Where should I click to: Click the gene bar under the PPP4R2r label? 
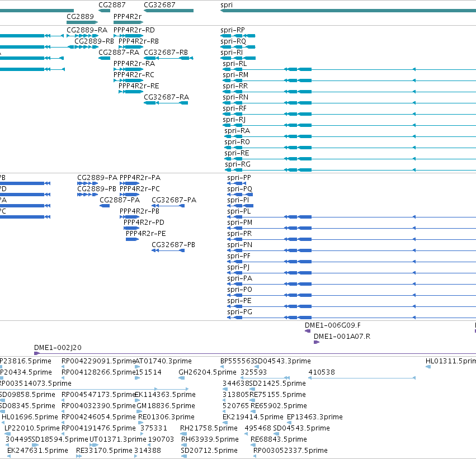click(128, 22)
